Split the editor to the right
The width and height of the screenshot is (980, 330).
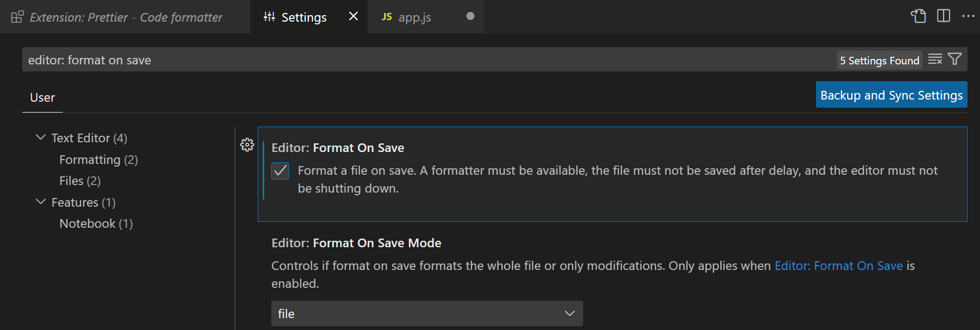pyautogui.click(x=943, y=16)
